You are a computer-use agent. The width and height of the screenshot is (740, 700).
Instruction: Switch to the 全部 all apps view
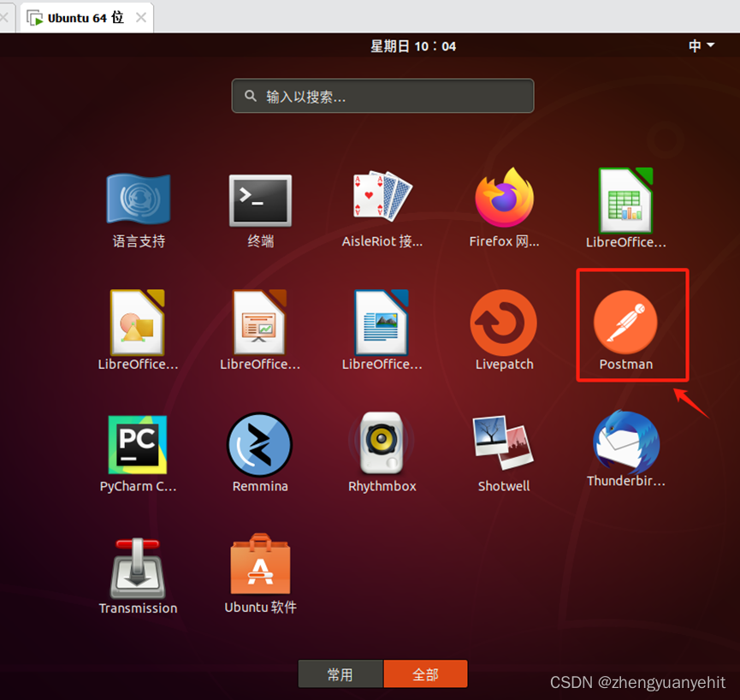(425, 674)
